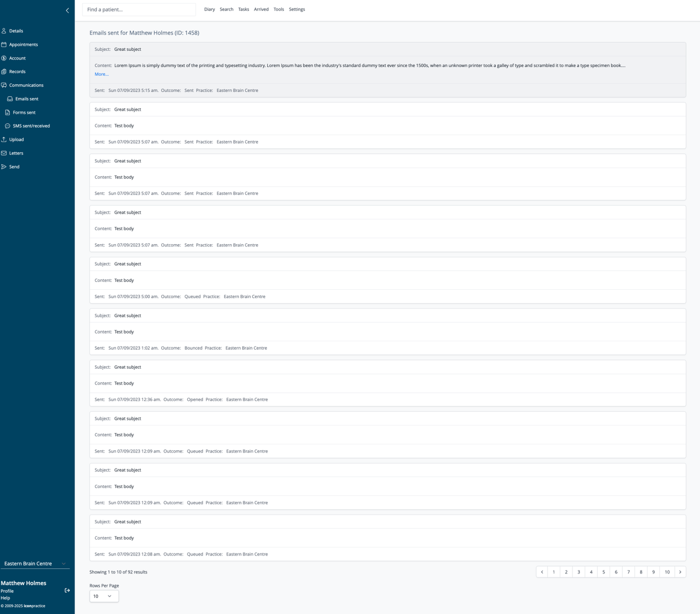Select the Letters sidebar label
This screenshot has width=700, height=614.
16,153
